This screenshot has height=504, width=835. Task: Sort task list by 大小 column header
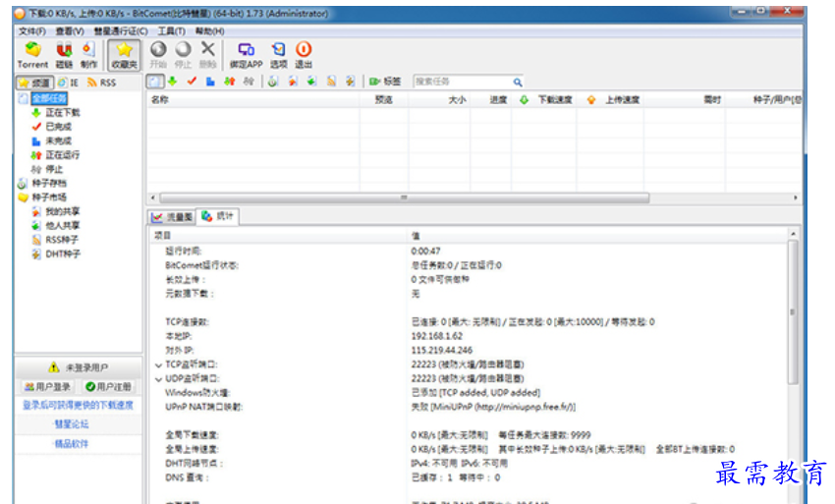coord(439,99)
